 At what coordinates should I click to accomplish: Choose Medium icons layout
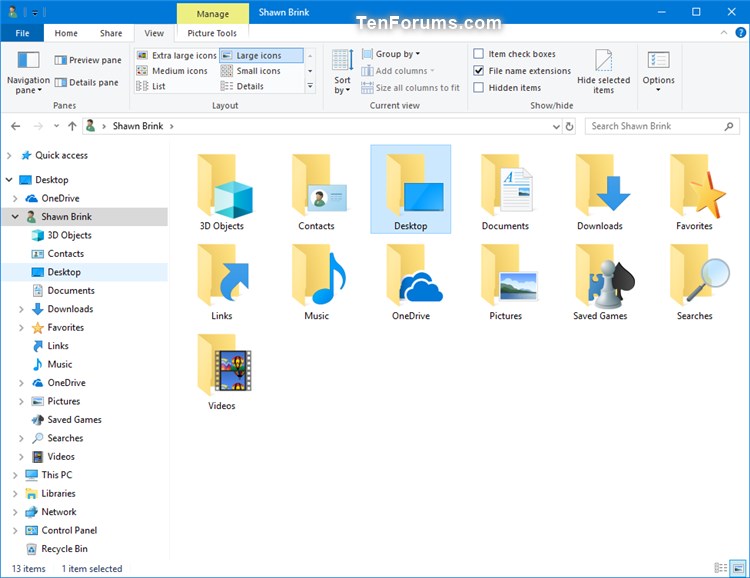coord(172,71)
